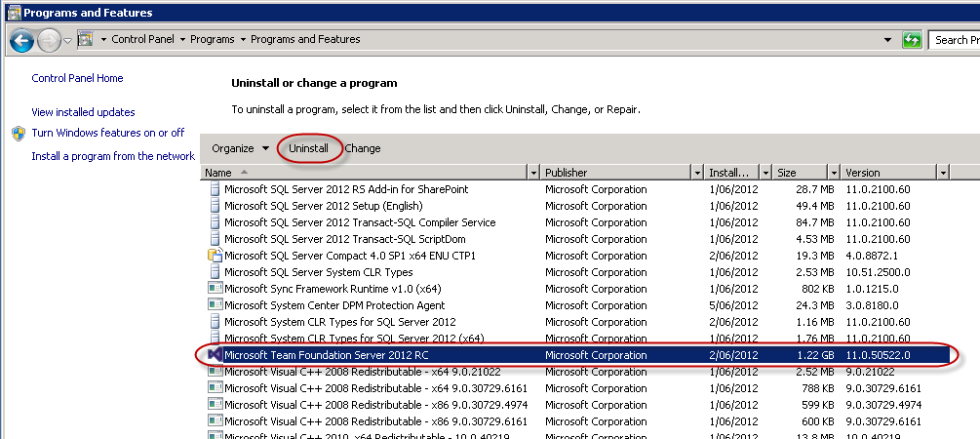
Task: Click icon of SQL Server 2012 Setup (English)
Action: [215, 206]
